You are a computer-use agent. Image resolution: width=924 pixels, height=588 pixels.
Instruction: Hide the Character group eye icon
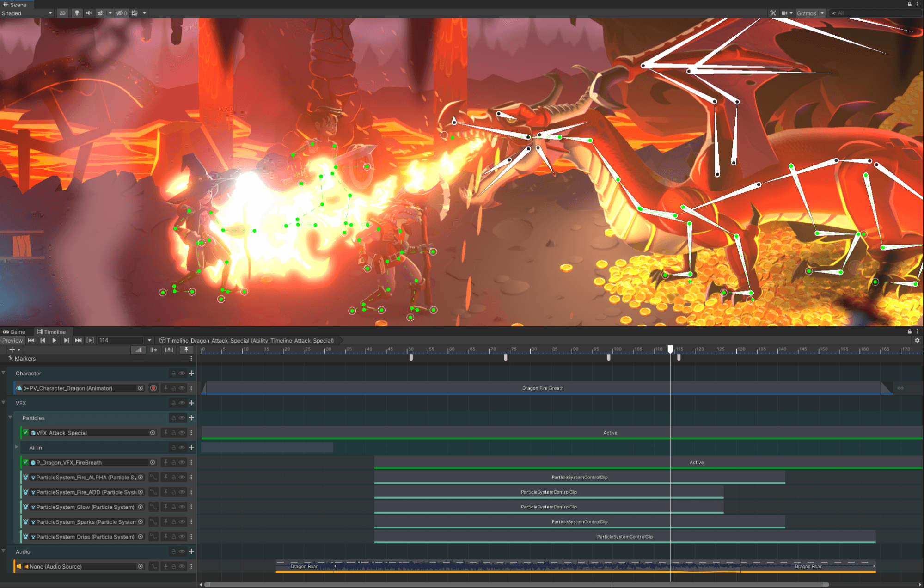click(x=182, y=373)
